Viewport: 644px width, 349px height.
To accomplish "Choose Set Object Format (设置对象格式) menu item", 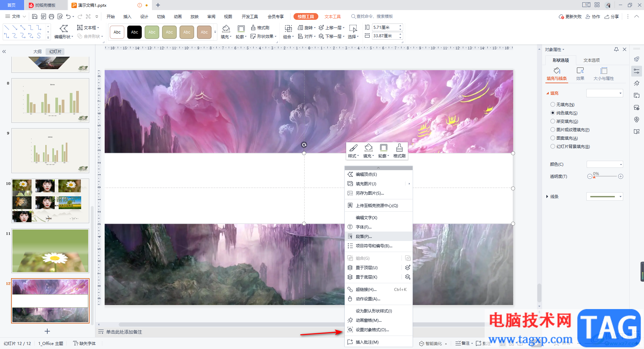I will [x=379, y=330].
